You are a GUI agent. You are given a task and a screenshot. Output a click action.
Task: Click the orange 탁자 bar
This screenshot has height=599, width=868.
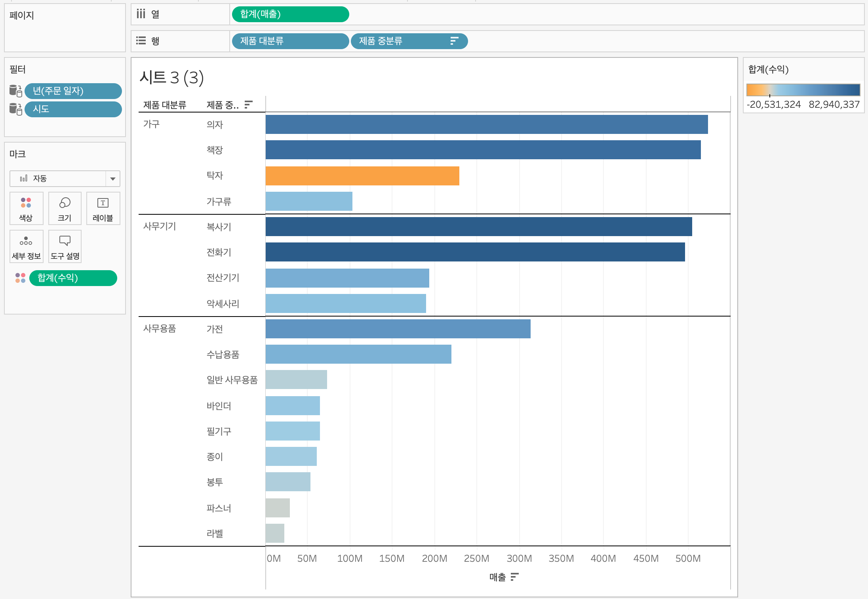point(362,176)
